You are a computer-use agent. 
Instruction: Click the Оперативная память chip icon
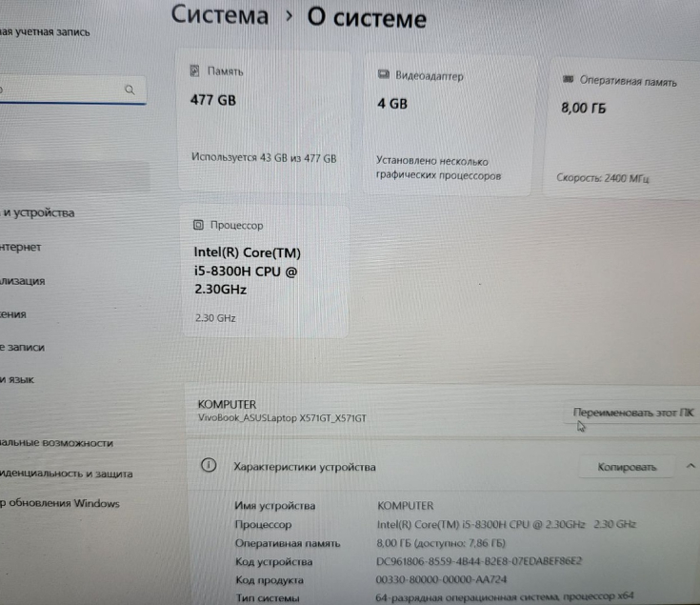(x=568, y=79)
